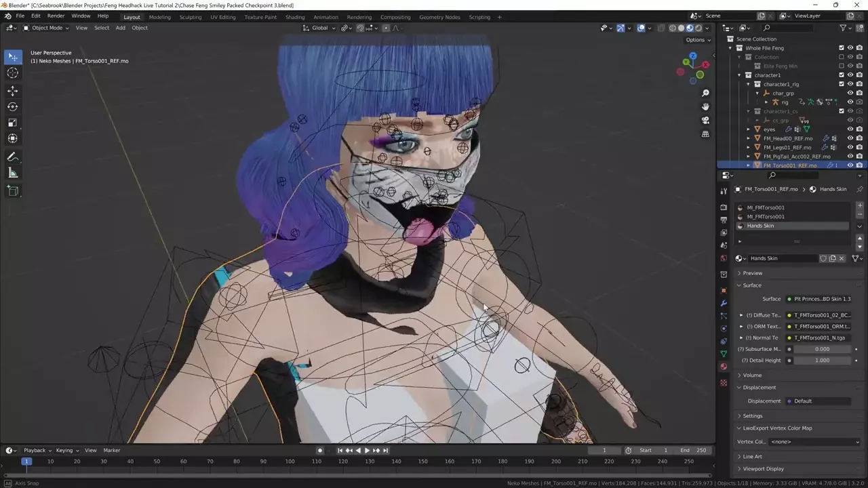Click the Cursor tool icon
Viewport: 868px width, 488px height.
tap(13, 73)
